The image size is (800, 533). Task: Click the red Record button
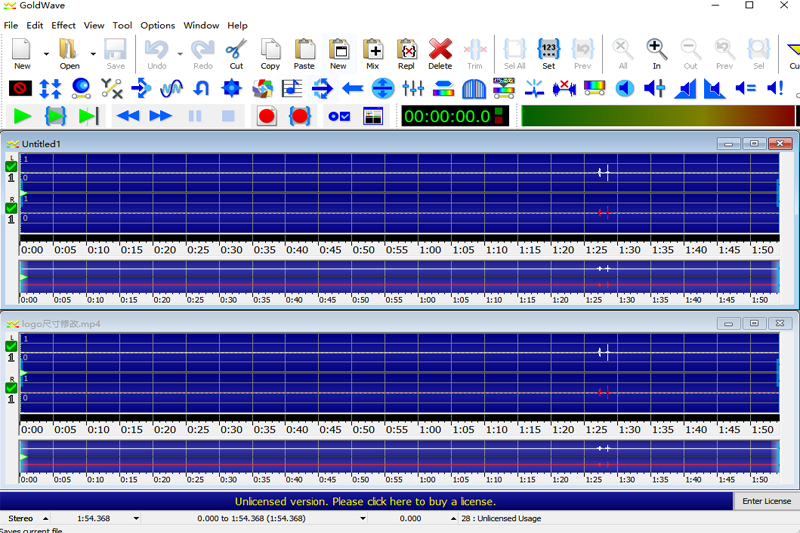click(266, 116)
